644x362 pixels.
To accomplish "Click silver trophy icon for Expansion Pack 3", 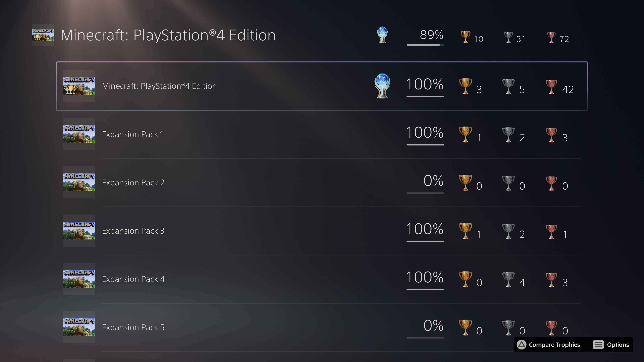I will pyautogui.click(x=508, y=231).
